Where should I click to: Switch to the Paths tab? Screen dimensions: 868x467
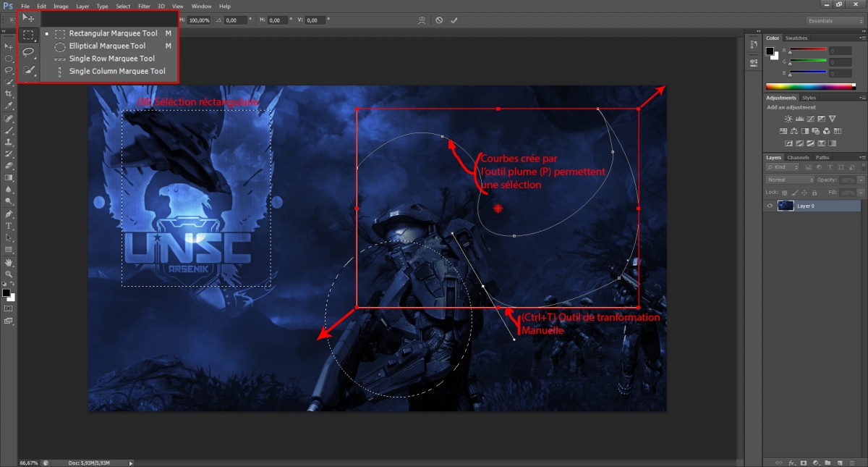[x=822, y=157]
